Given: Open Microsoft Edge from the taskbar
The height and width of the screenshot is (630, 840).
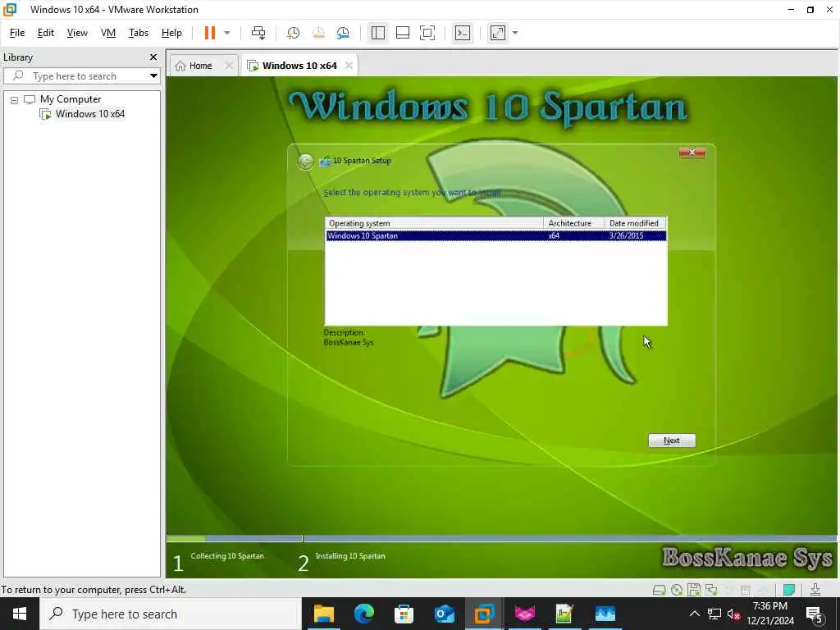Looking at the screenshot, I should pos(363,614).
